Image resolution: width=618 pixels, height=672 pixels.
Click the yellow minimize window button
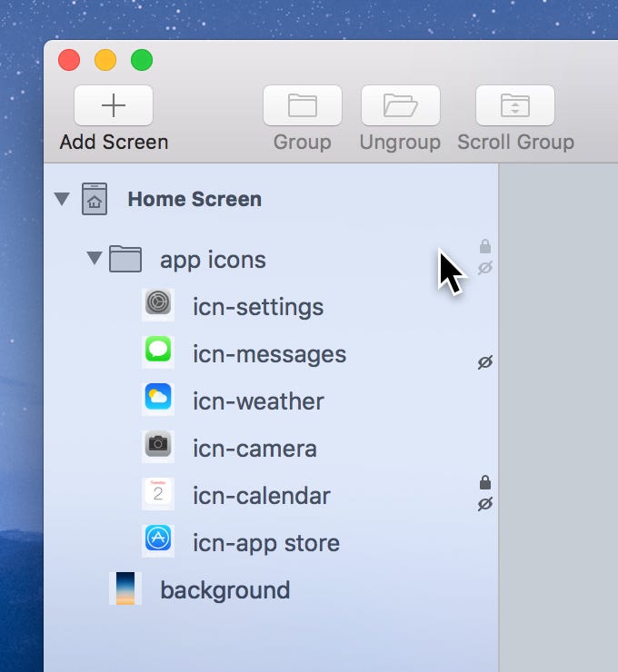click(x=105, y=60)
